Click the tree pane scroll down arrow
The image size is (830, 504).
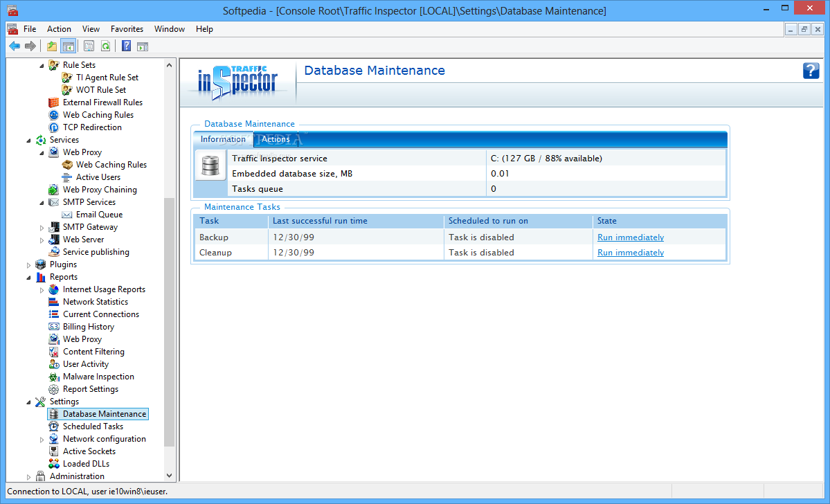tap(170, 476)
